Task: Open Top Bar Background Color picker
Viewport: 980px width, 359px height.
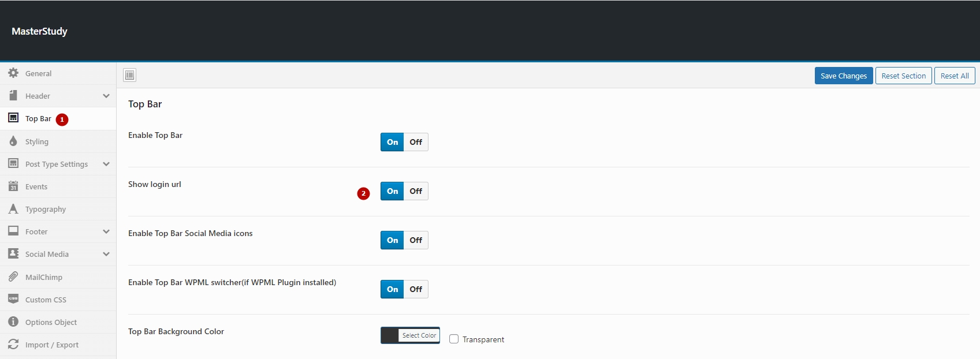Action: click(410, 335)
